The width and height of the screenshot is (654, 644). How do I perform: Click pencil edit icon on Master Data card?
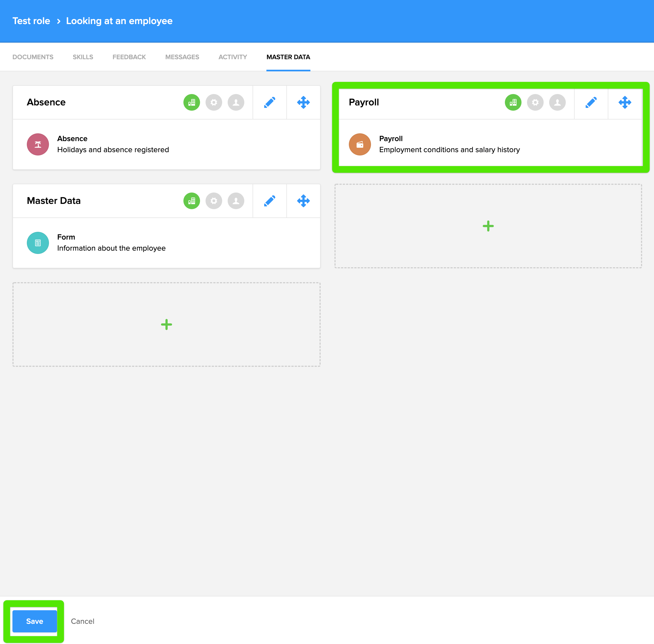coord(269,201)
